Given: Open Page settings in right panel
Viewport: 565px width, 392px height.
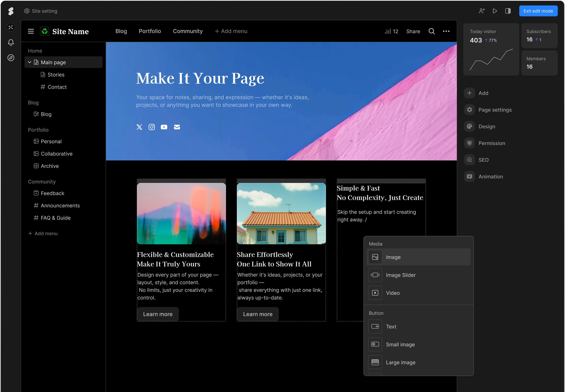Looking at the screenshot, I should (495, 110).
